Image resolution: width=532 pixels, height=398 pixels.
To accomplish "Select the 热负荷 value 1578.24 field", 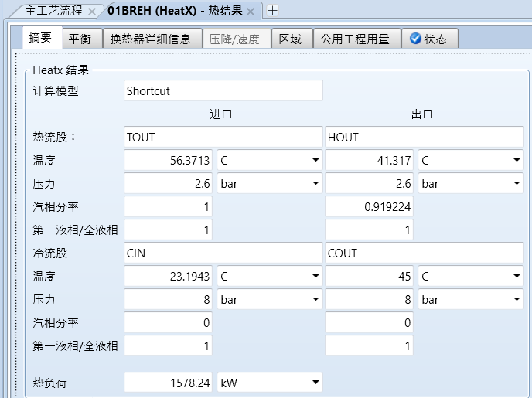I will (x=169, y=383).
